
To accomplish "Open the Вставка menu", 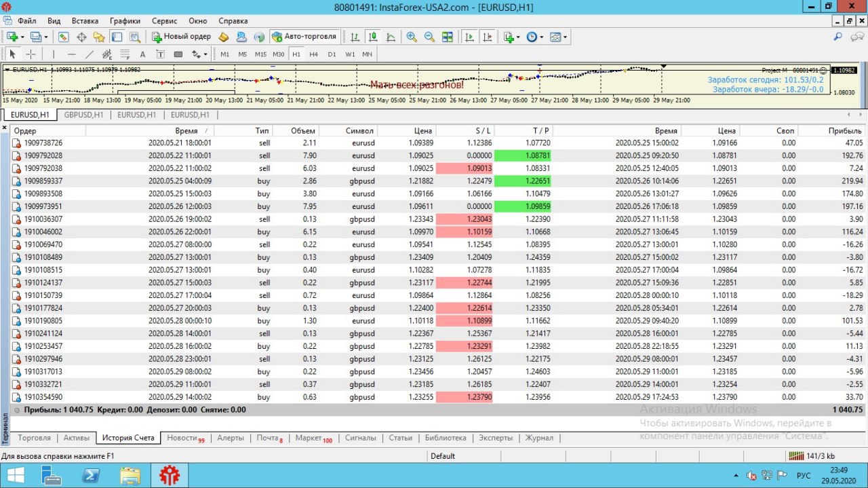I will (85, 21).
